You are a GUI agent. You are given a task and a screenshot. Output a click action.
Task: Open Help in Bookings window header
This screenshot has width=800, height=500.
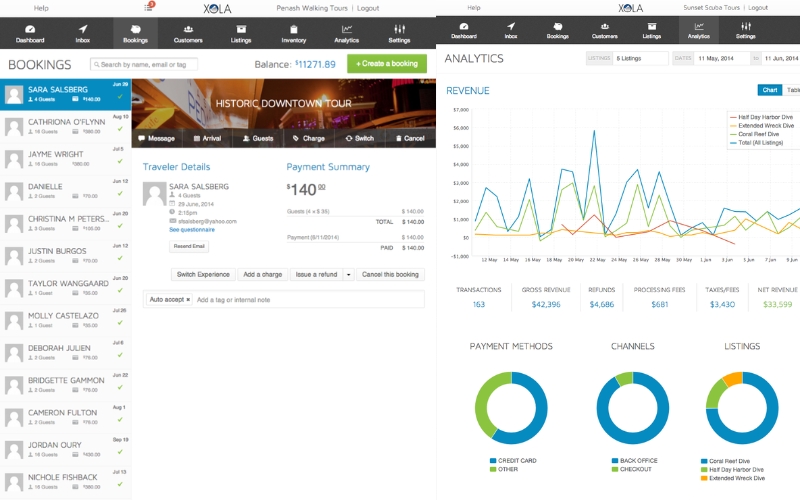click(x=41, y=8)
